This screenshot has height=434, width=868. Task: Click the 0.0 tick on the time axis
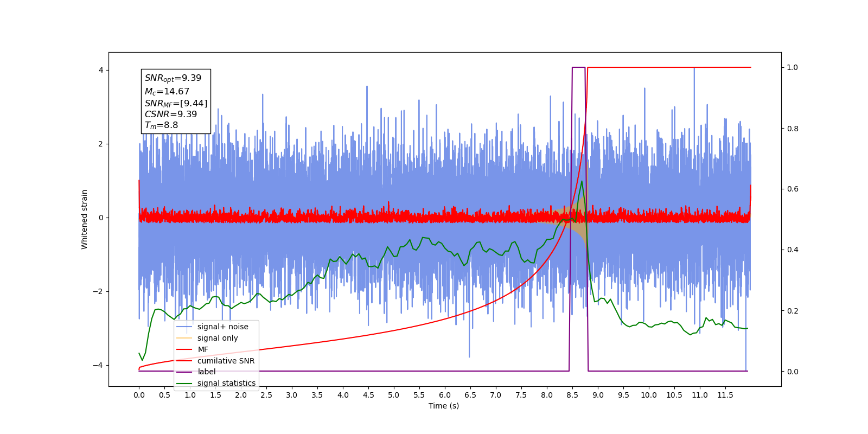[x=139, y=395]
